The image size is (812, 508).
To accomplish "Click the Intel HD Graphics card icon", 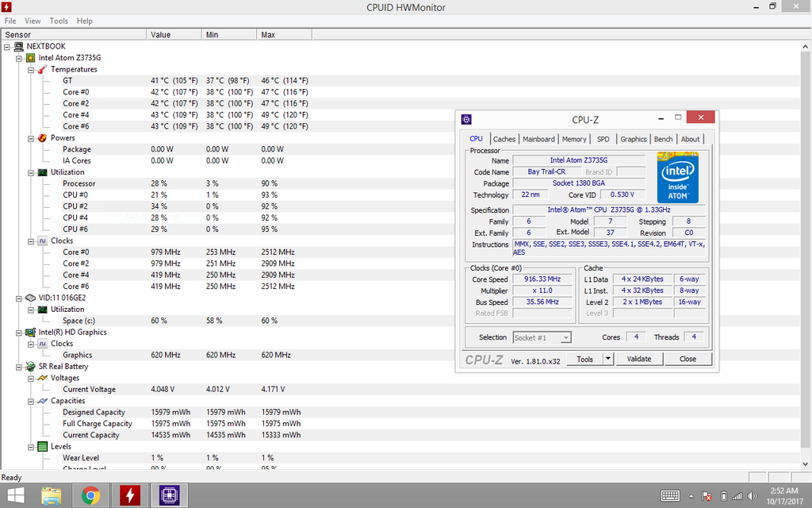I will pos(31,333).
